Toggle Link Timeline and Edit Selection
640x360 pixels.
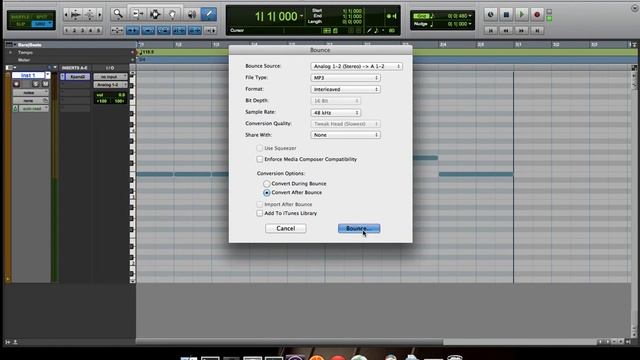pyautogui.click(x=179, y=31)
